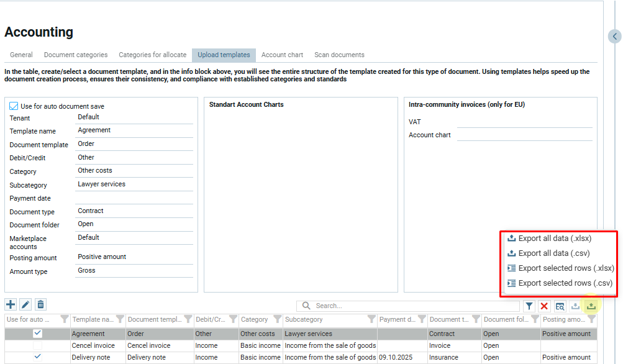Screen dimensions: 623x364
Task: Choose 'Export selected rows (.csv)'
Action: point(565,283)
